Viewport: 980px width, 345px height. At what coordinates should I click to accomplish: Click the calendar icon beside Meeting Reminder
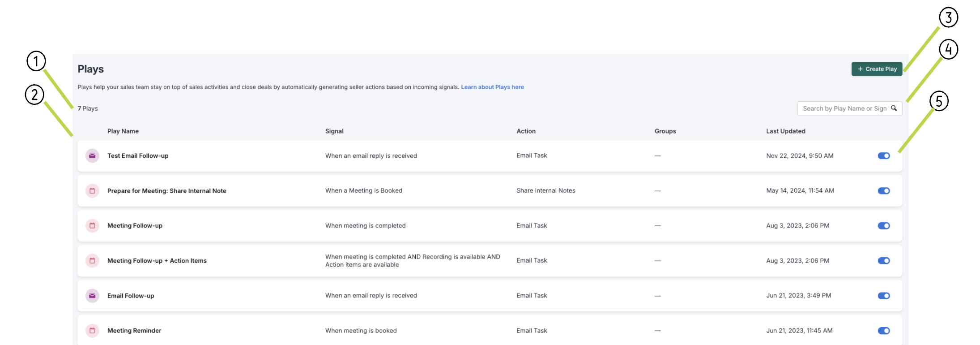[x=92, y=331]
